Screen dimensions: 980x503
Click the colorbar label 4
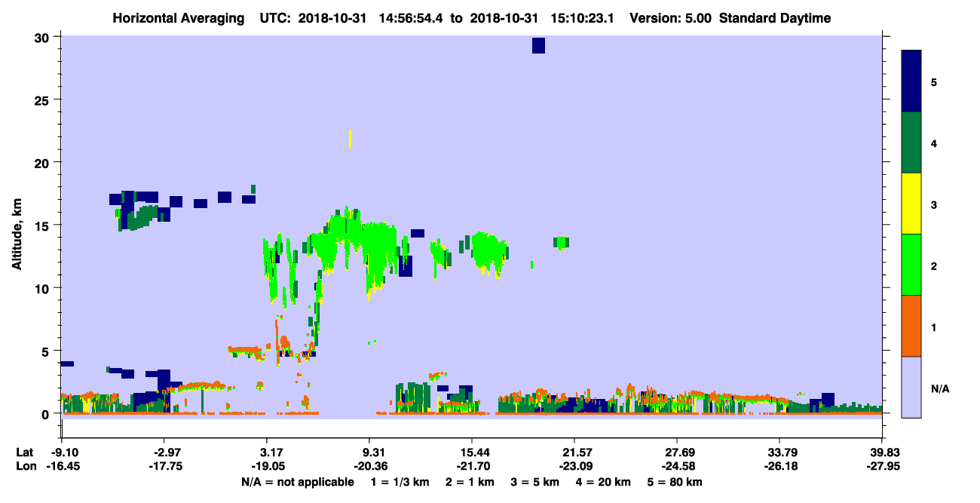(x=934, y=143)
